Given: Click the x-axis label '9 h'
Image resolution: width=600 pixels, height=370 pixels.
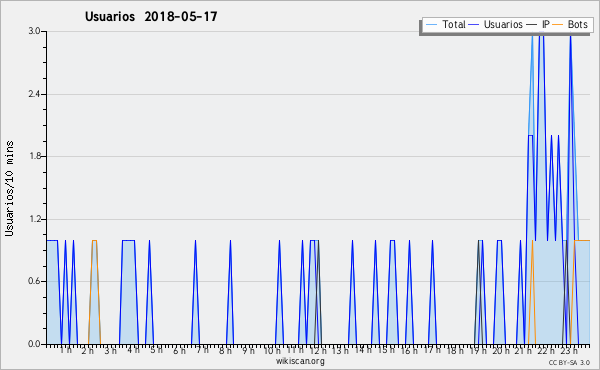Looking at the screenshot, I should pyautogui.click(x=248, y=350).
